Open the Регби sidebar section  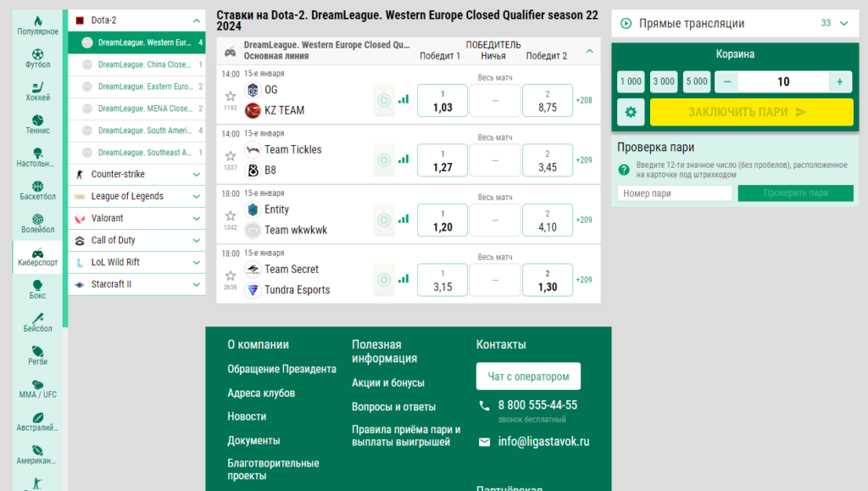(x=37, y=356)
